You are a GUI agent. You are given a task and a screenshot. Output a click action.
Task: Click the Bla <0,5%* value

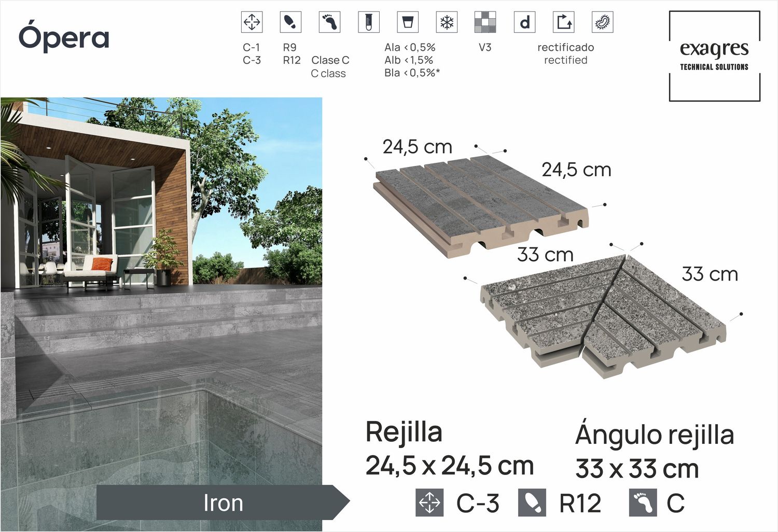click(x=412, y=73)
